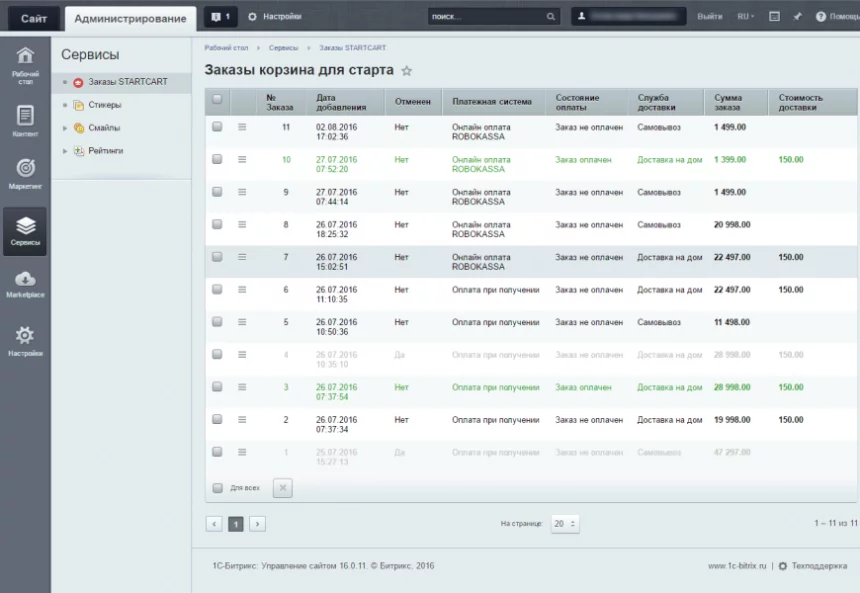Select checkbox for order 10
860x593 pixels.
tap(217, 159)
